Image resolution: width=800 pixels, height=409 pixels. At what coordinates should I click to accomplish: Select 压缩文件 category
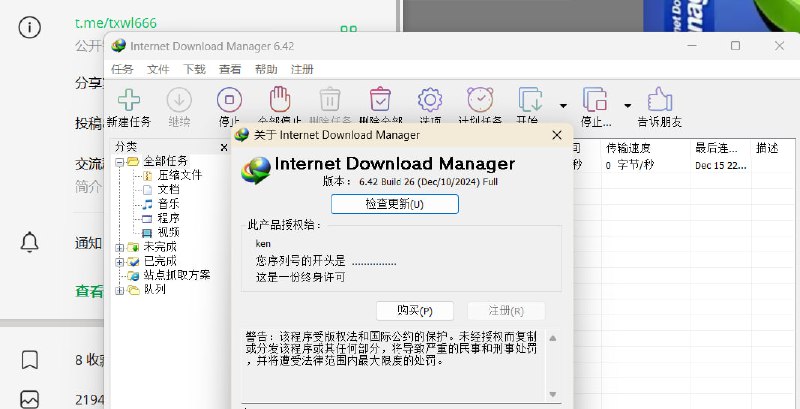[x=180, y=175]
